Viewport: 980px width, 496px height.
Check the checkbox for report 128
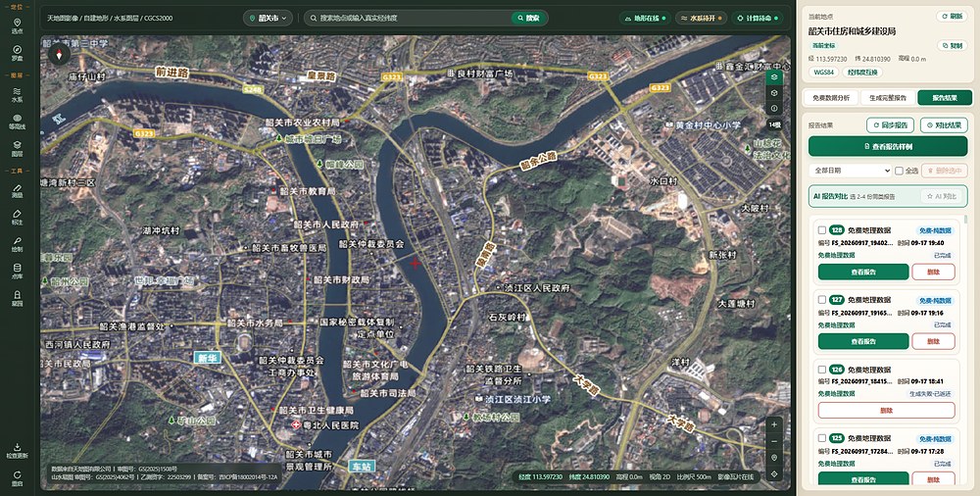(822, 230)
